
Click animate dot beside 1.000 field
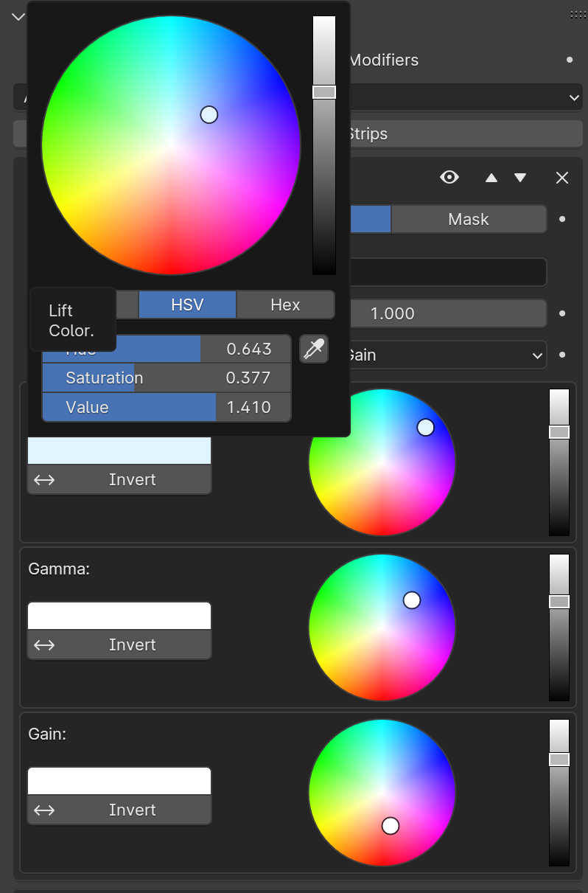[x=562, y=313]
